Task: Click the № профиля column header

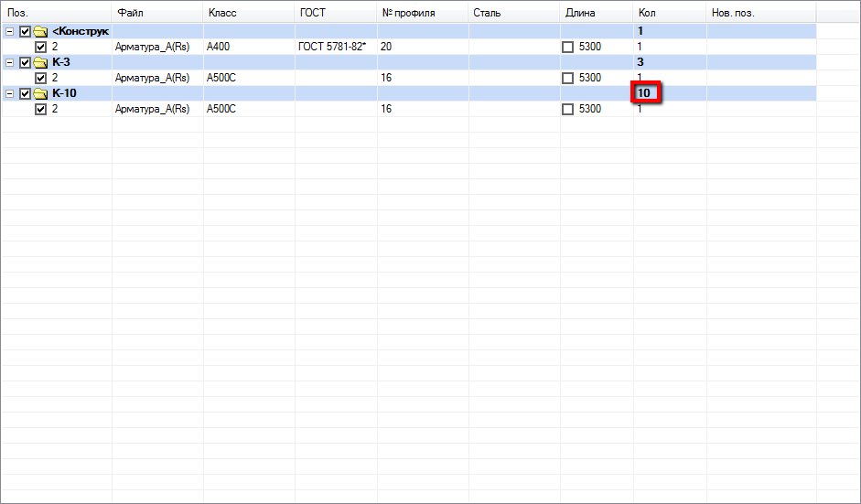Action: [x=408, y=13]
